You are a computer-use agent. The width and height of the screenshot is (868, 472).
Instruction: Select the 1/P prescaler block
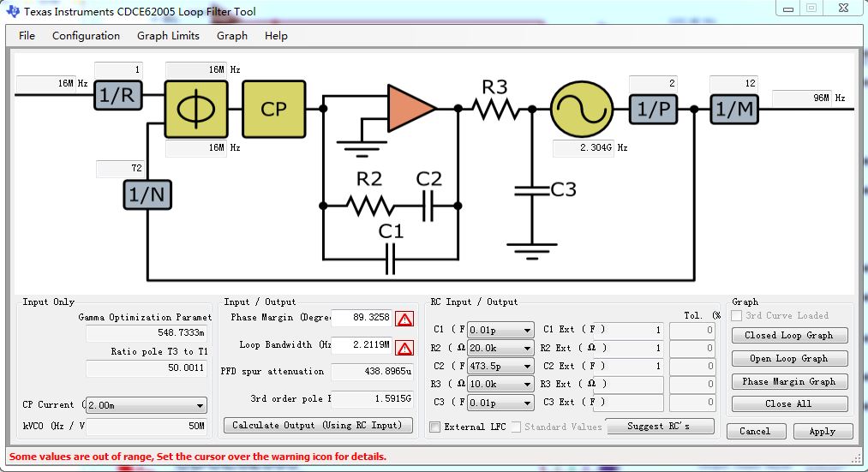(653, 109)
